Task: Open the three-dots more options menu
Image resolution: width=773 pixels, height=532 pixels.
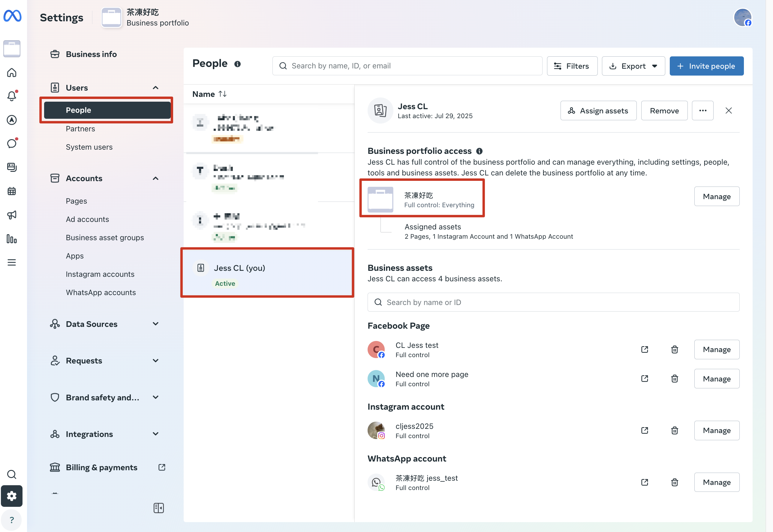Action: (x=702, y=111)
